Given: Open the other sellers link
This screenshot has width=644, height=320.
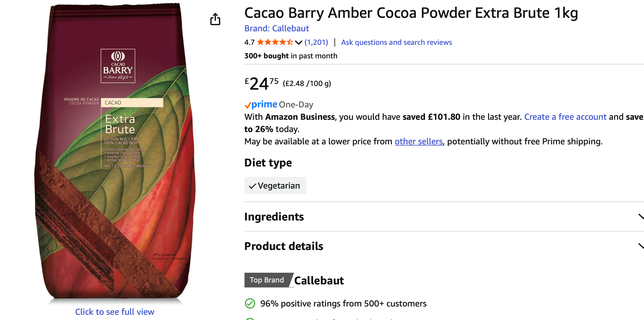Looking at the screenshot, I should 418,142.
